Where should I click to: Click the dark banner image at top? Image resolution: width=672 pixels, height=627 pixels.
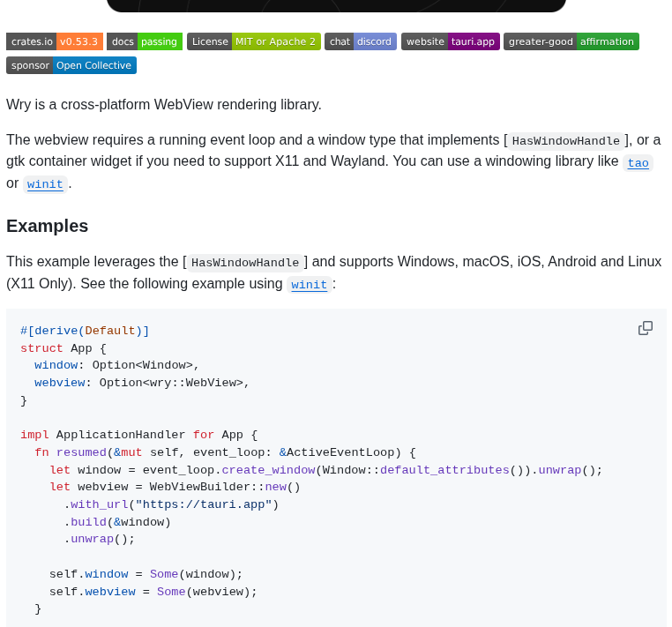click(336, 5)
